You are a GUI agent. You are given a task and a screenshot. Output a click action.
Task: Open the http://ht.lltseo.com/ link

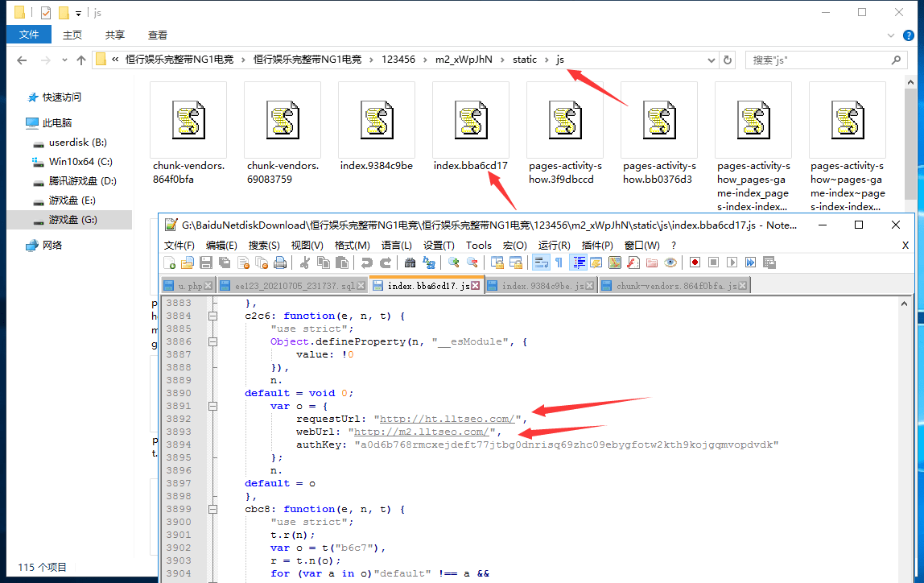pos(448,419)
